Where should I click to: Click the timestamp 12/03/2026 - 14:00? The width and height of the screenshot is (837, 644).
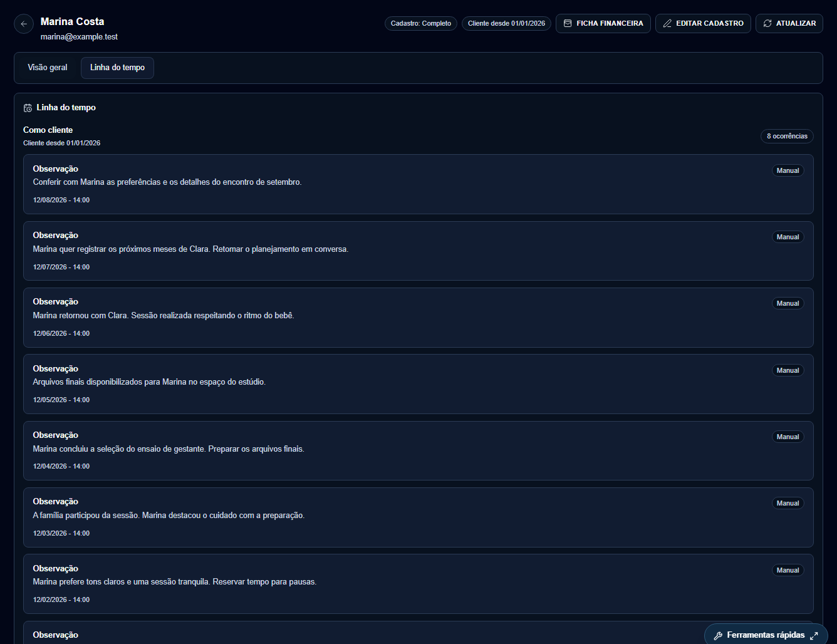coord(61,533)
